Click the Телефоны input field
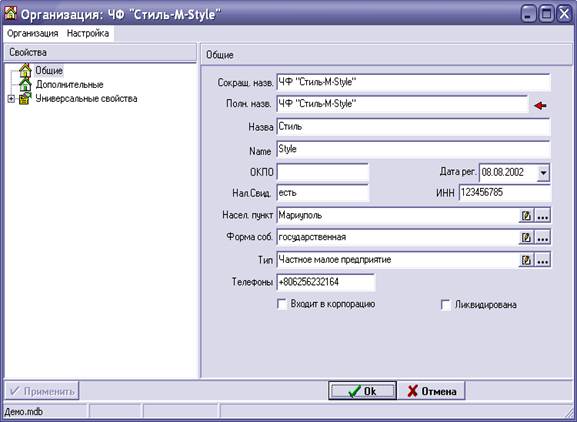The image size is (577, 422). coord(326,283)
